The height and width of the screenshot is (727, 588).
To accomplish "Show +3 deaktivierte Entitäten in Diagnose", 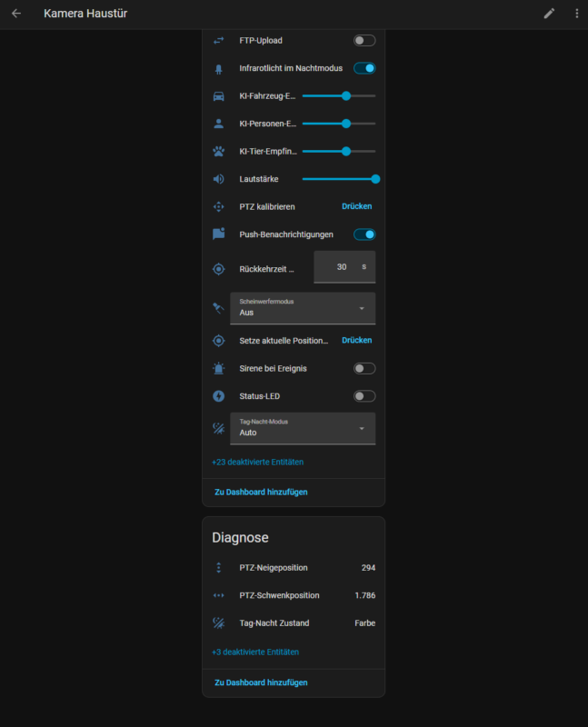I will coord(255,652).
